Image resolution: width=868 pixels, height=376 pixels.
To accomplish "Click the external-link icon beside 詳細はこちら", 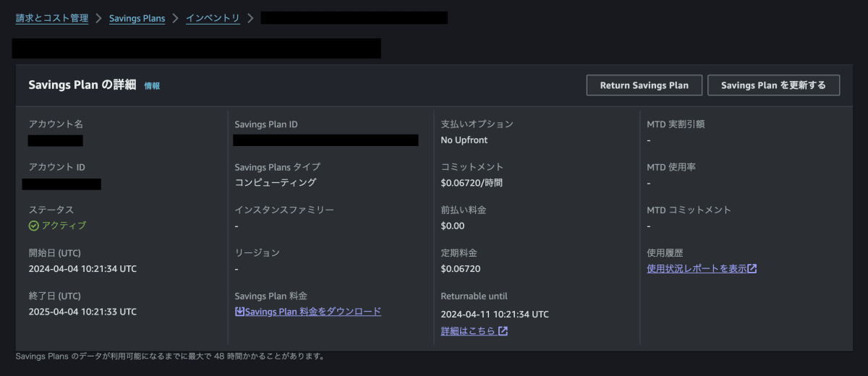I will (503, 331).
